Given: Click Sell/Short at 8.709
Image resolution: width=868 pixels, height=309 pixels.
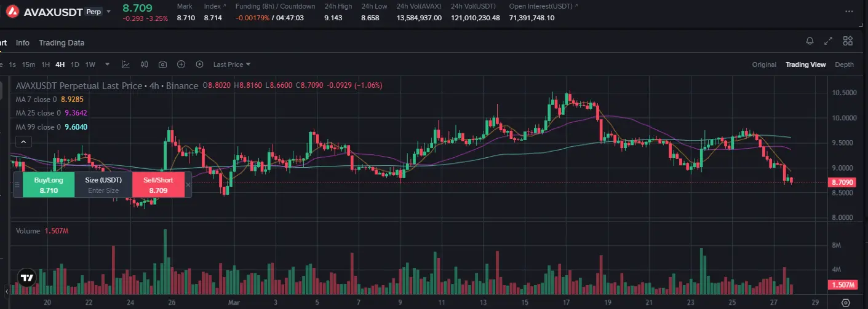Looking at the screenshot, I should tap(159, 185).
